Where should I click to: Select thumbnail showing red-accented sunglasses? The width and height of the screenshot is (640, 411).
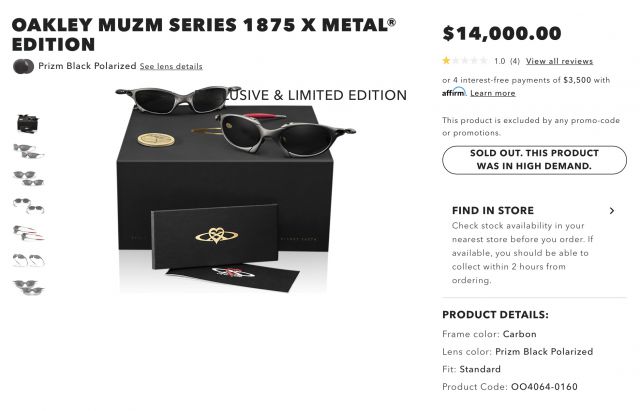28,233
